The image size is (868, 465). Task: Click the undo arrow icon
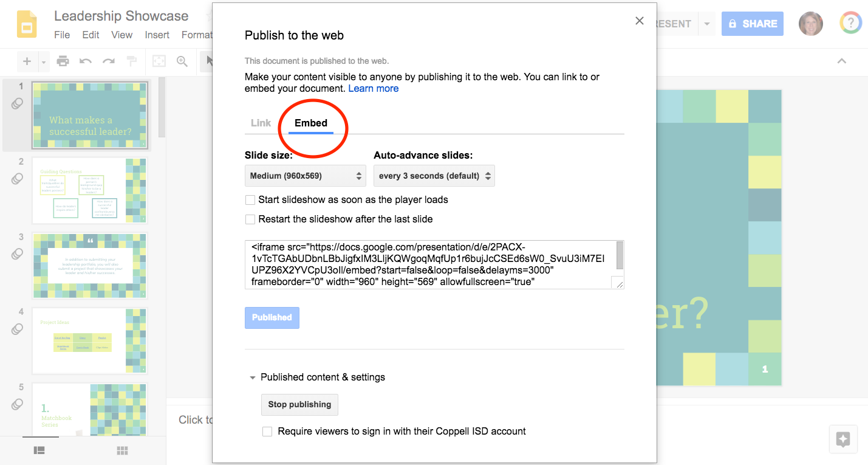click(x=86, y=61)
